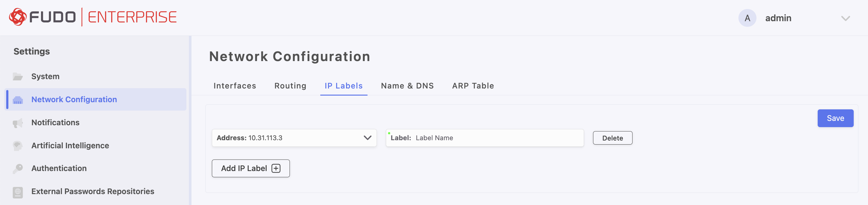Focus the Label Name input field
Viewport: 868px width, 205px height.
click(497, 138)
